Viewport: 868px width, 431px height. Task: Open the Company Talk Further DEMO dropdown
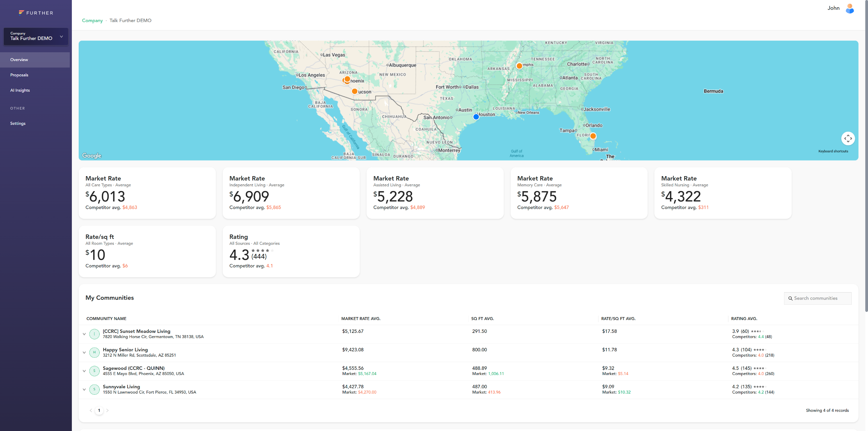coord(36,36)
